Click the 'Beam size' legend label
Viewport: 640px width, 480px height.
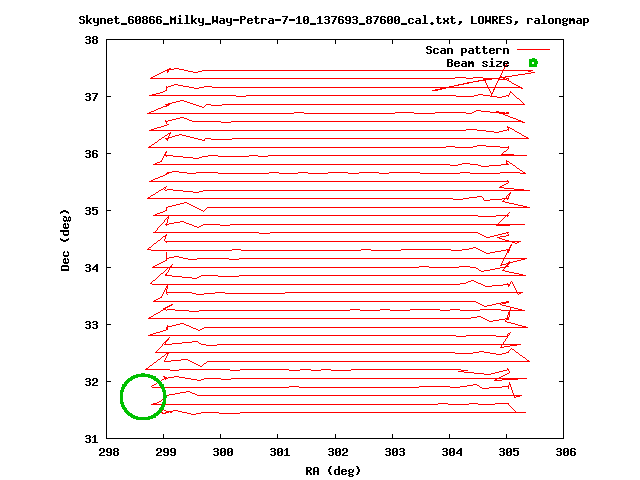tap(478, 63)
